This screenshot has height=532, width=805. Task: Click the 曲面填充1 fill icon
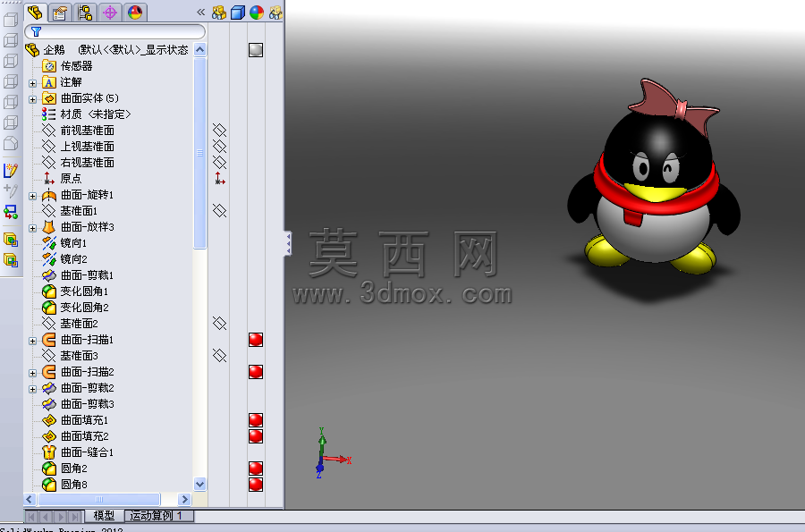[49, 420]
